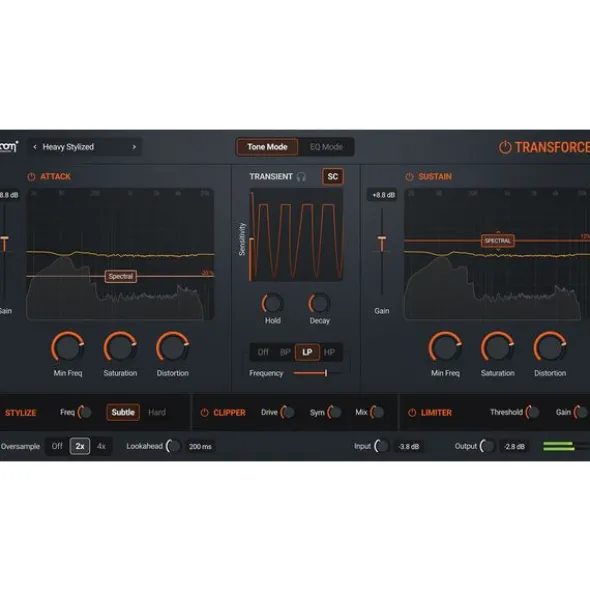Click the Spectral handle in Attack graph
Image resolution: width=590 pixels, height=591 pixels.
pos(121,276)
